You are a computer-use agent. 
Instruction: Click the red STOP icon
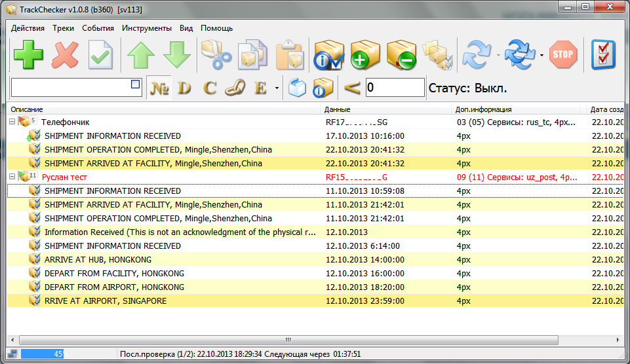point(562,55)
